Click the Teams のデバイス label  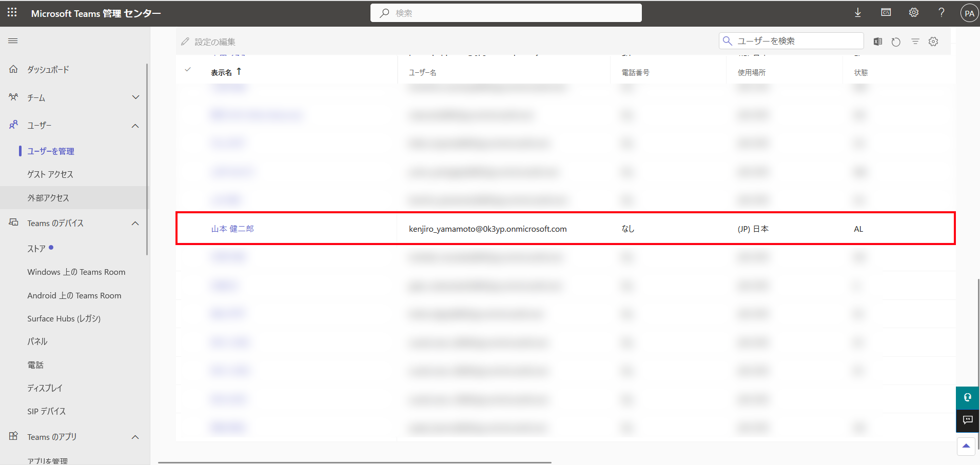(55, 223)
